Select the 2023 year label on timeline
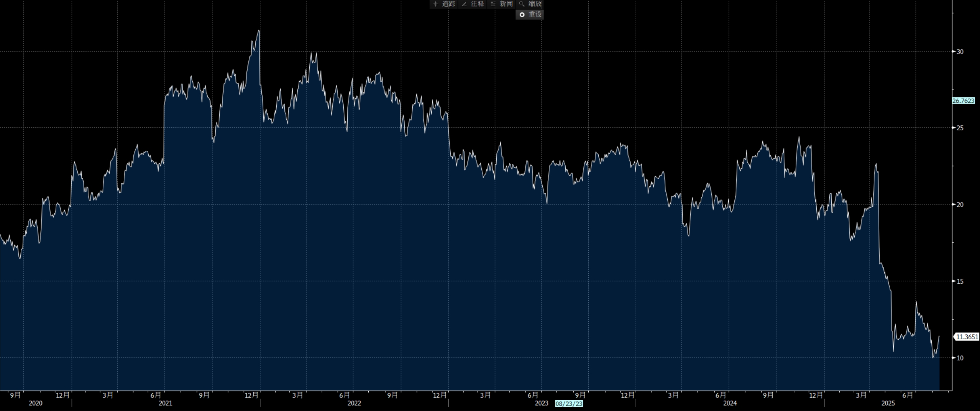The width and height of the screenshot is (980, 411). [542, 403]
